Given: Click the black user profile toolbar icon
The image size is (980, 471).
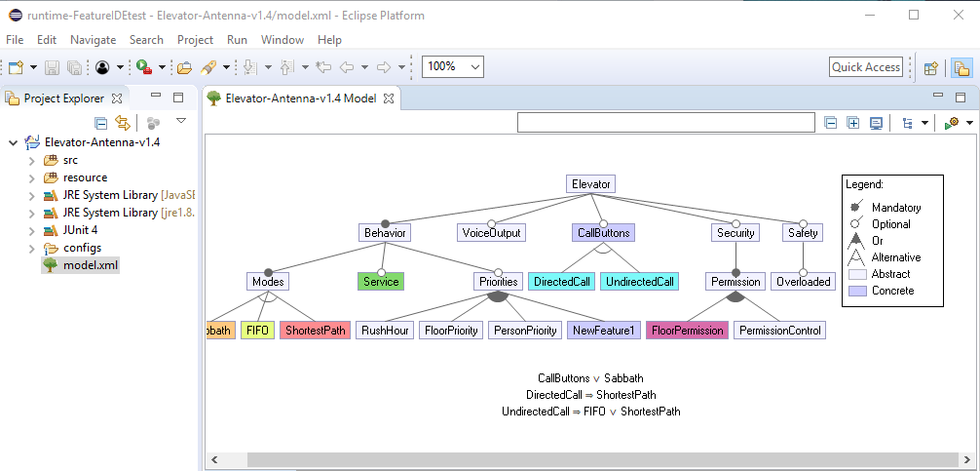Looking at the screenshot, I should click(102, 67).
